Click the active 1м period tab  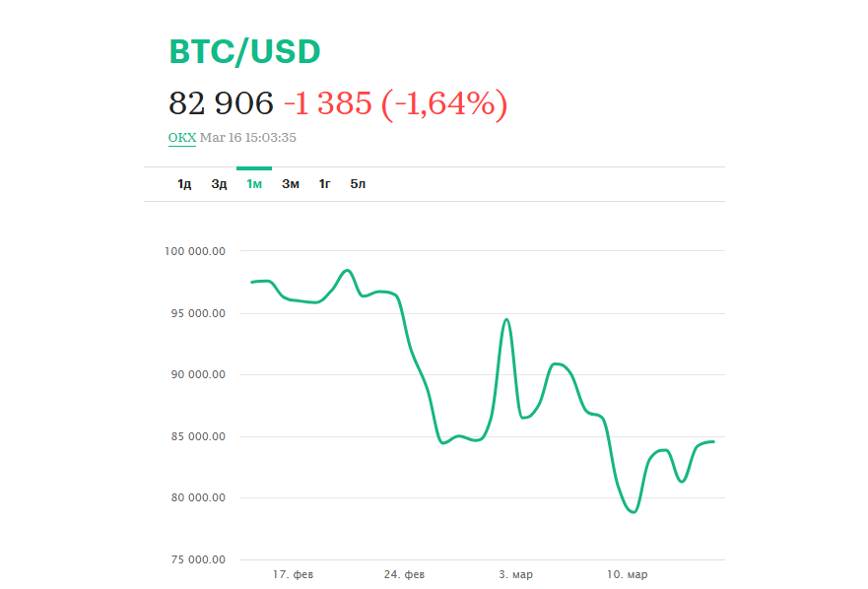pyautogui.click(x=254, y=184)
